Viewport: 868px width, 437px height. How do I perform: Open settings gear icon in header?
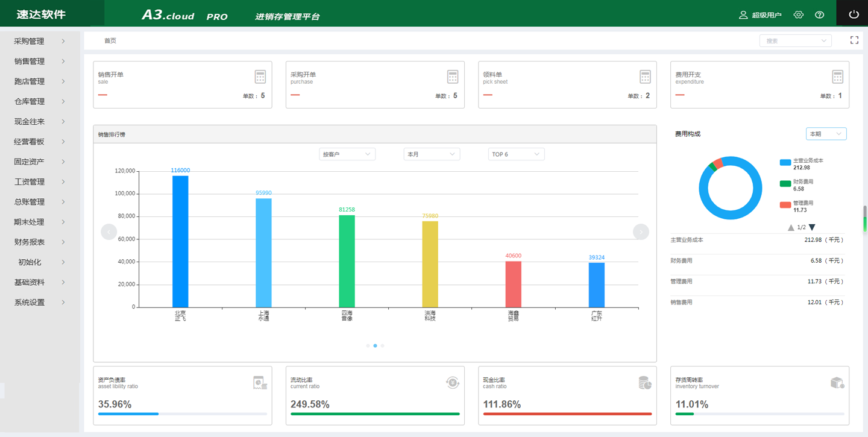click(x=799, y=14)
